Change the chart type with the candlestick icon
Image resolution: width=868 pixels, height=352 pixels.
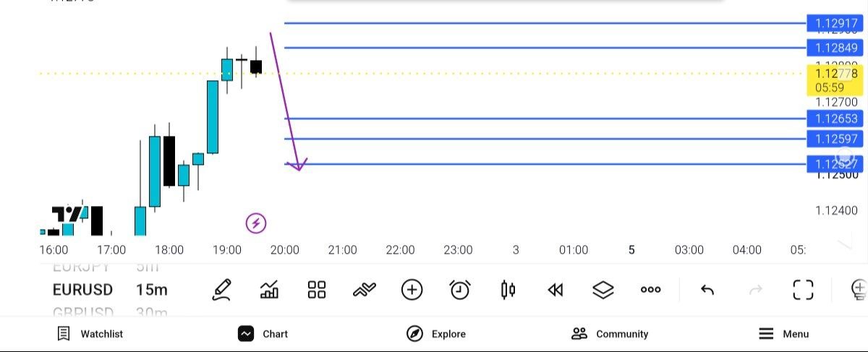tap(508, 290)
